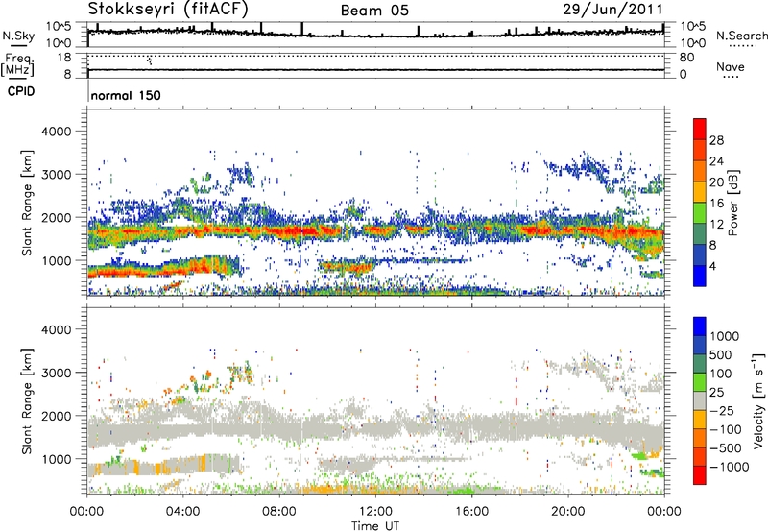The height and width of the screenshot is (532, 768).
Task: Click the -1000 label on velocity colorbar
Action: click(x=729, y=467)
